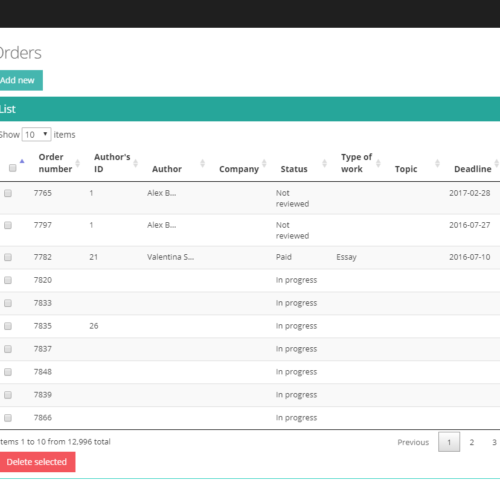Click the Delete selected button
Viewport: 500px width, 500px height.
(37, 462)
